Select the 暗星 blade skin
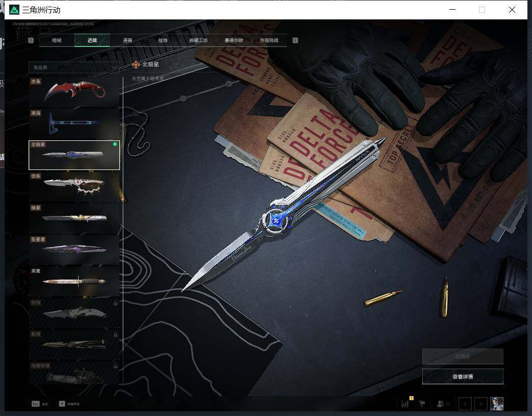Viewport: 532px width, 416px height. click(75, 218)
